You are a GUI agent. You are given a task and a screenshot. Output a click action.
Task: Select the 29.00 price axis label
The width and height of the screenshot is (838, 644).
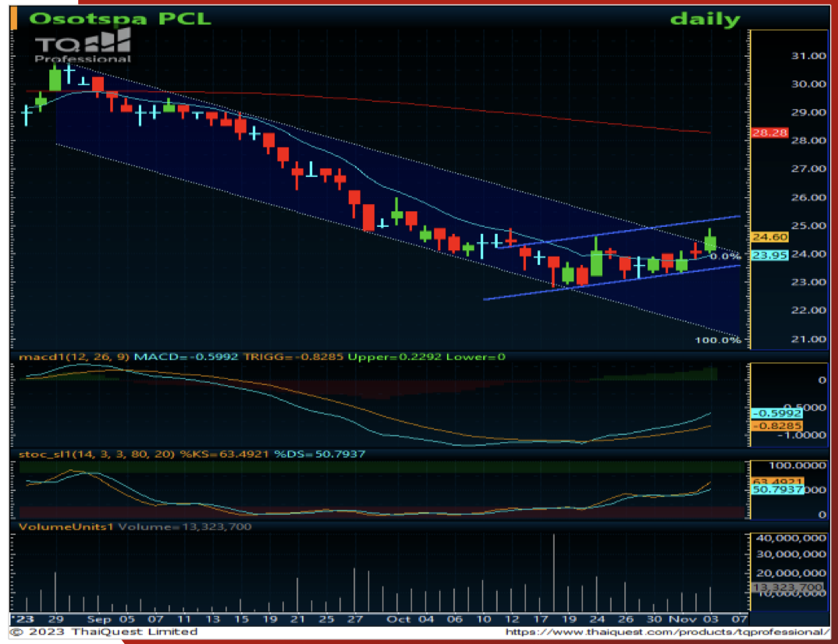tap(808, 112)
